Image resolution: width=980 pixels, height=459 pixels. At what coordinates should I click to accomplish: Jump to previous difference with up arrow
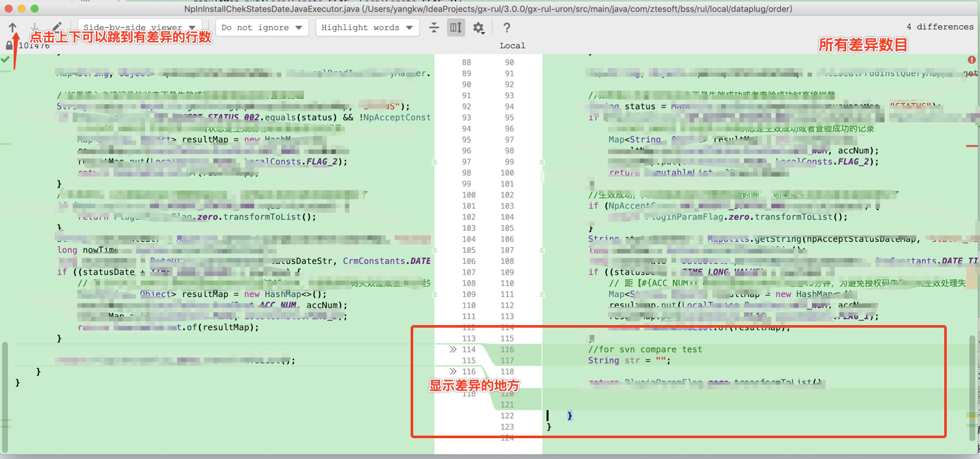[12, 27]
